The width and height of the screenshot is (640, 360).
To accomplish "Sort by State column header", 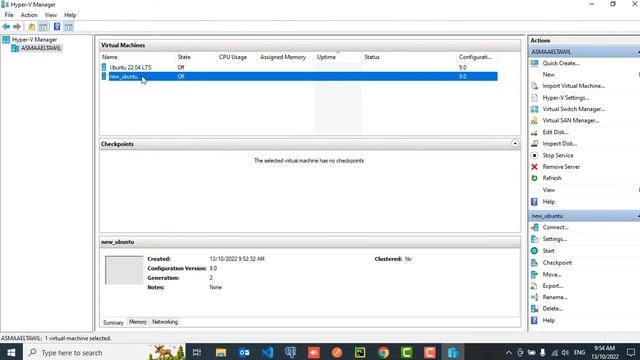I will (x=196, y=57).
